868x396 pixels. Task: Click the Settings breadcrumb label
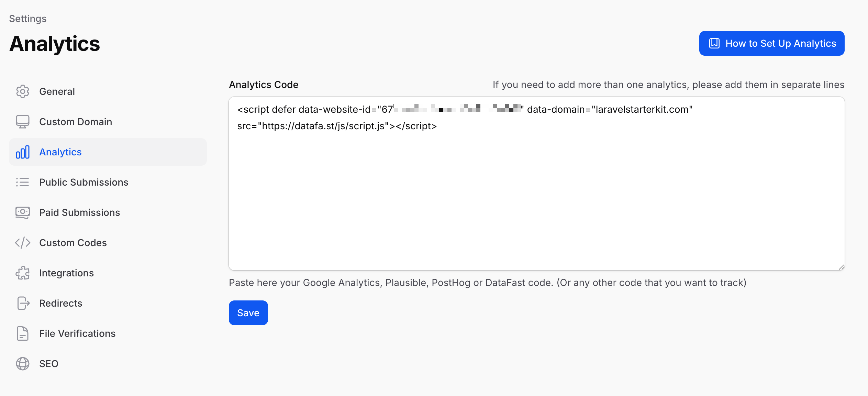(27, 19)
